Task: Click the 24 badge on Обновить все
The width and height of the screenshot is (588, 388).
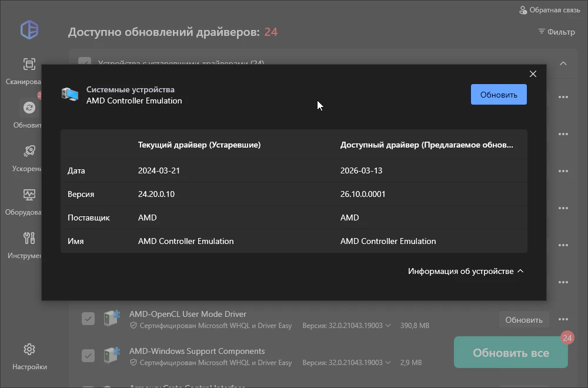Action: tap(567, 338)
